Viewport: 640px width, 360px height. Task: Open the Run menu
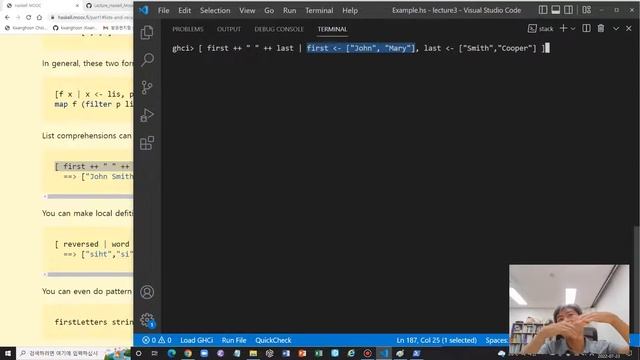(x=289, y=11)
